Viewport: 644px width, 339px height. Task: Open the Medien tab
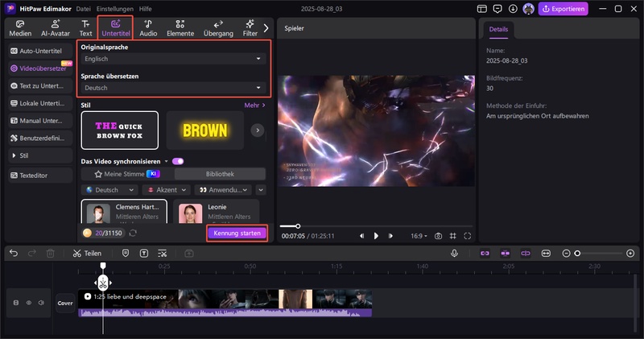[x=20, y=28]
